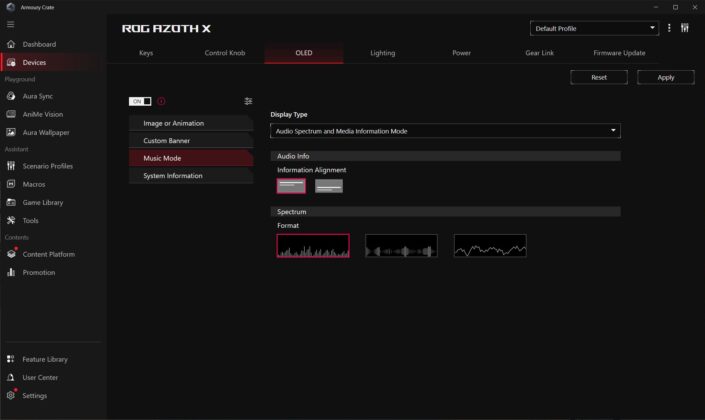The width and height of the screenshot is (705, 420).
Task: Go to Game Library label
Action: click(x=43, y=202)
